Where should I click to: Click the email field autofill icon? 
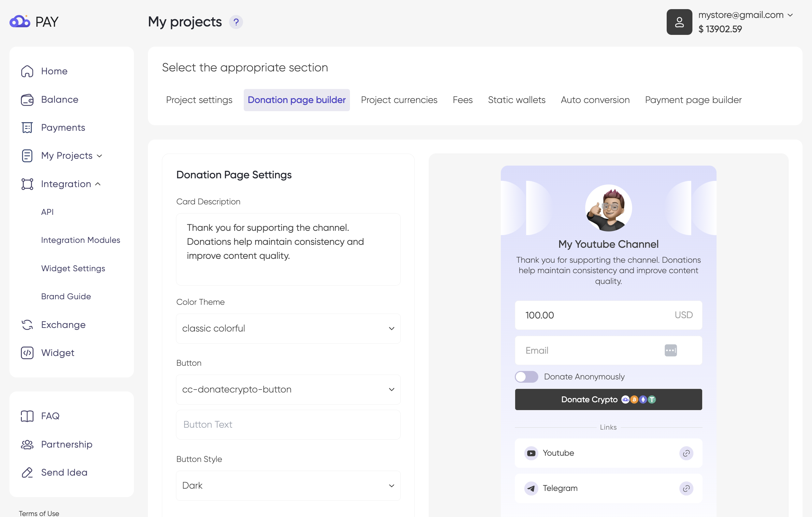point(670,350)
